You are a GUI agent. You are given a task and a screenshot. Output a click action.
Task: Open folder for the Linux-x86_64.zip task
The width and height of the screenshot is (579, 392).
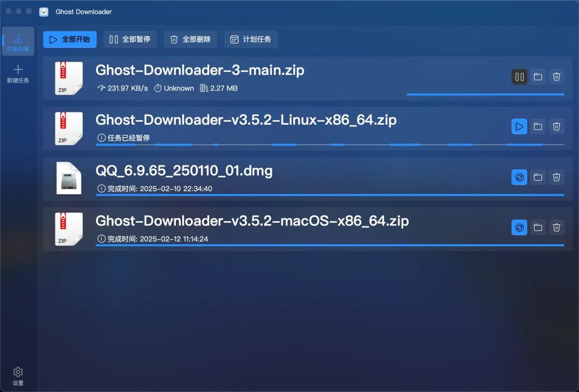538,127
